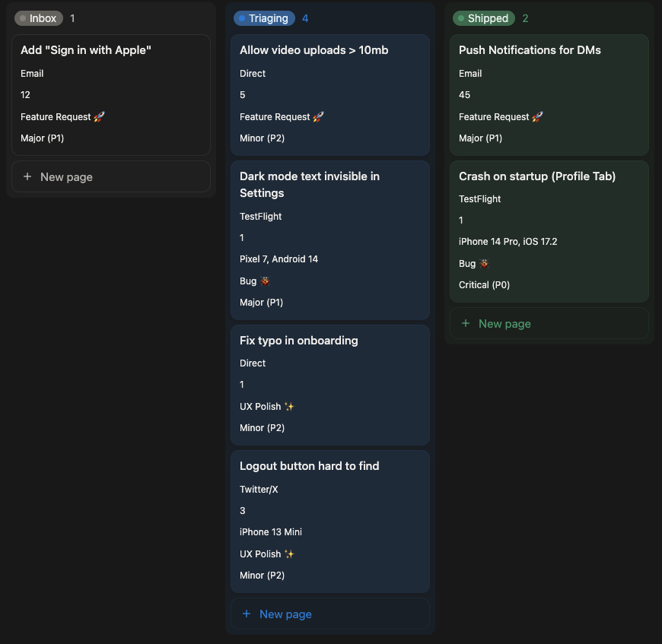Select the Major (P1) tag on Sign in with Apple

41,138
